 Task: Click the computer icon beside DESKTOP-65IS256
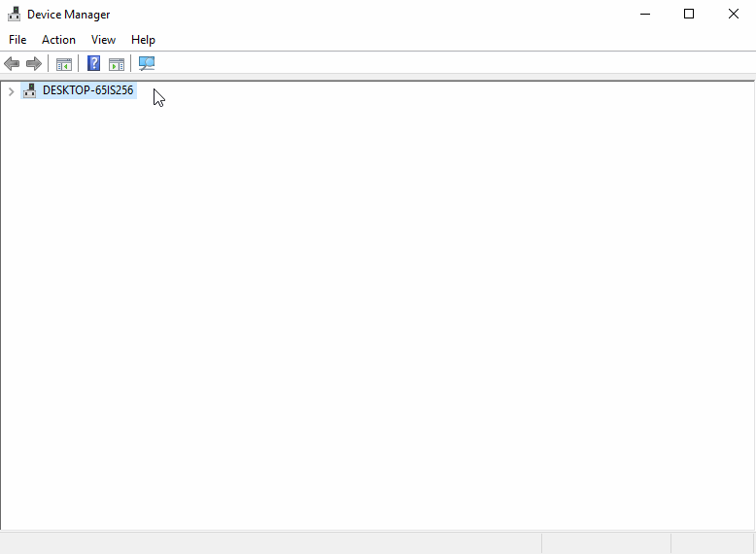tap(29, 90)
